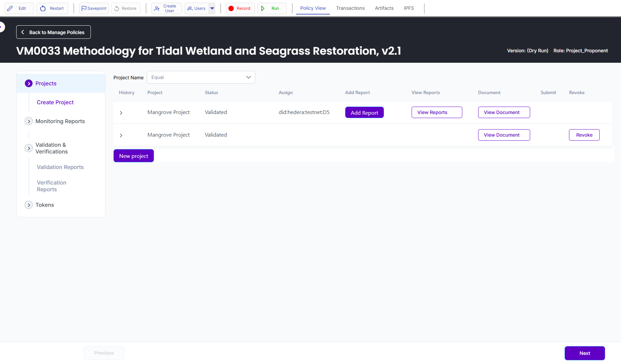Viewport: 621px width, 364px height.
Task: View Document for the first Mangrove Project
Action: click(x=504, y=112)
